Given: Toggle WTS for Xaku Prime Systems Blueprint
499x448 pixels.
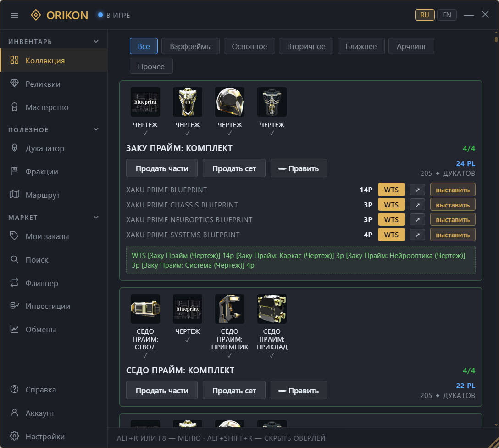Looking at the screenshot, I should [x=391, y=235].
